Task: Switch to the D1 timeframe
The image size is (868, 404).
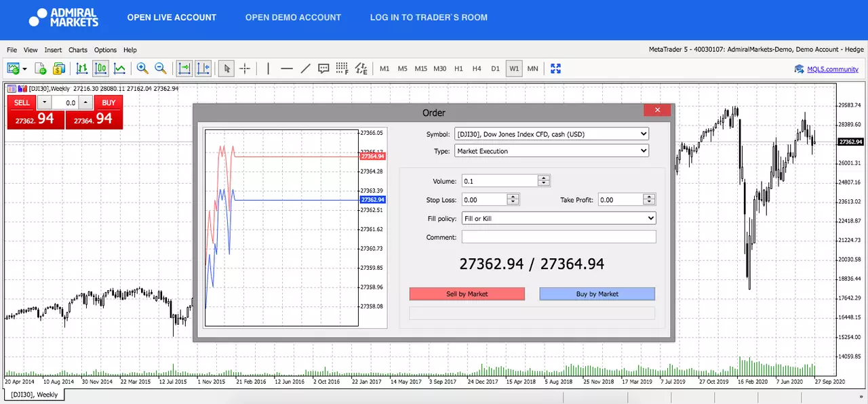Action: coord(495,69)
